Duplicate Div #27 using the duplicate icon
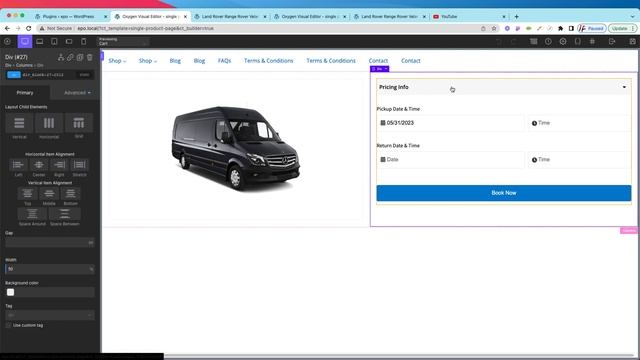Viewport: 640px width, 360px height. [x=80, y=57]
